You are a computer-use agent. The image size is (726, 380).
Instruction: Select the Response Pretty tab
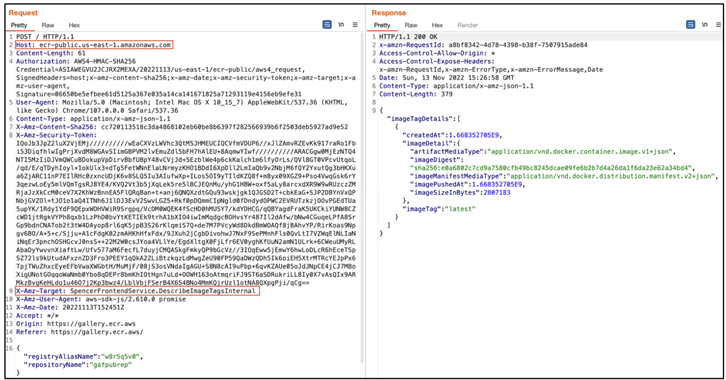382,25
